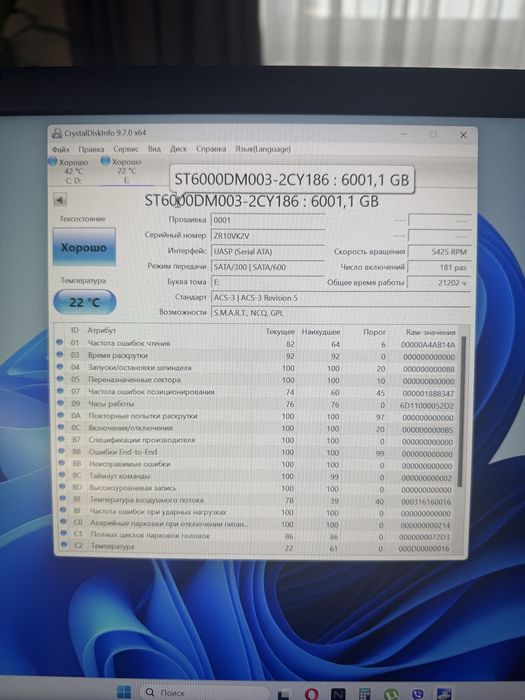
Task: Click status dot for attribute 07 seek errors
Action: click(x=60, y=391)
